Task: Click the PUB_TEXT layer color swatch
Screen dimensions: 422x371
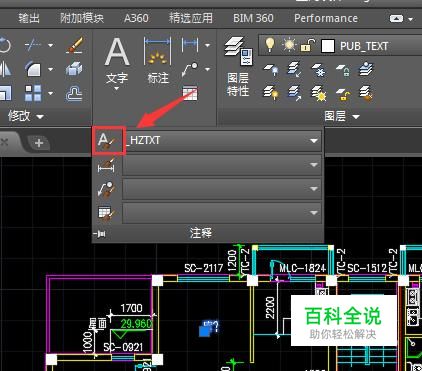Action: pos(328,46)
